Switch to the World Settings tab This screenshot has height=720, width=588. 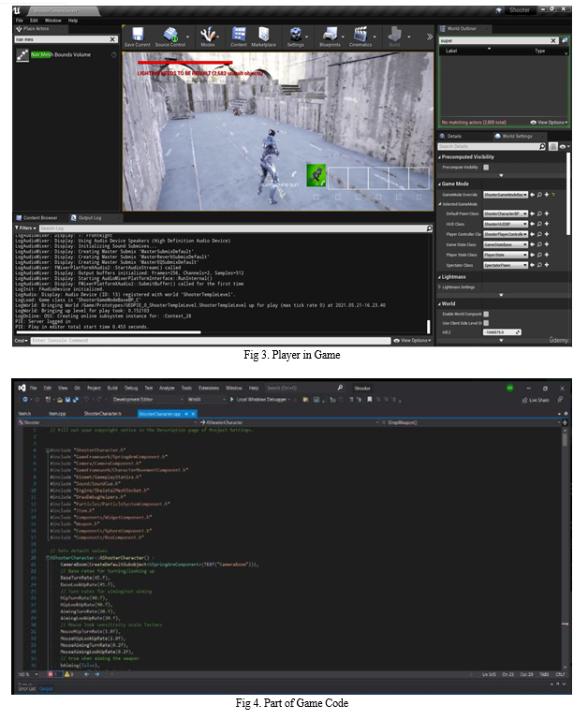click(517, 136)
